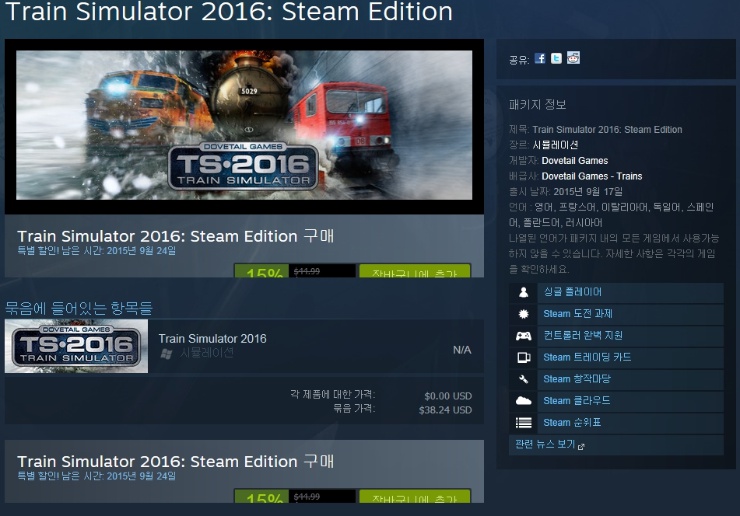The width and height of the screenshot is (740, 516).
Task: Add the top package to the cart
Action: [415, 271]
